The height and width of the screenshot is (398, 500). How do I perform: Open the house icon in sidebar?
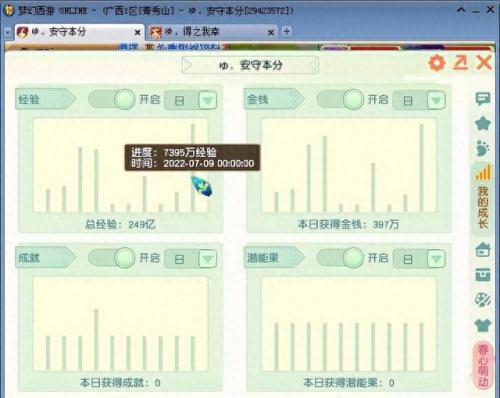[483, 249]
